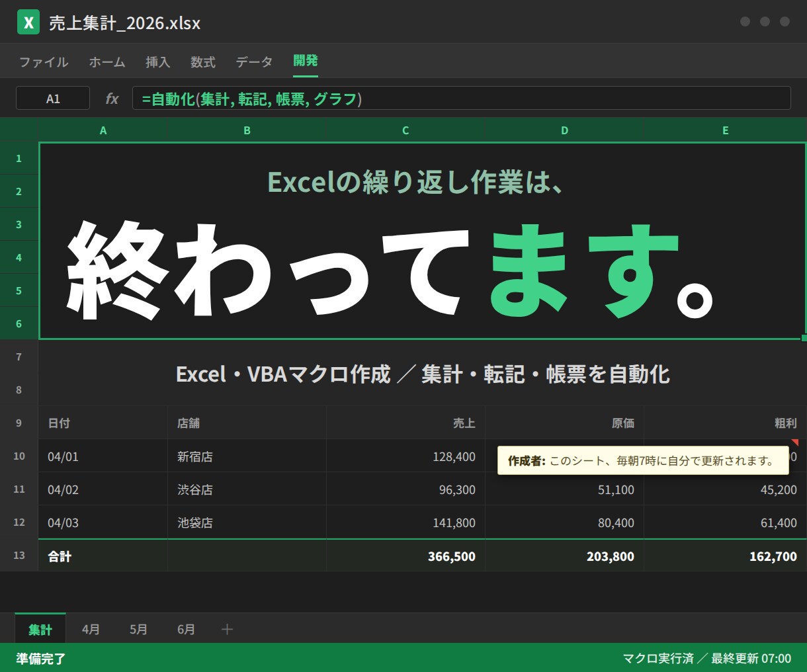Viewport: 807px width, 672px height.
Task: Select column E header
Action: point(725,130)
